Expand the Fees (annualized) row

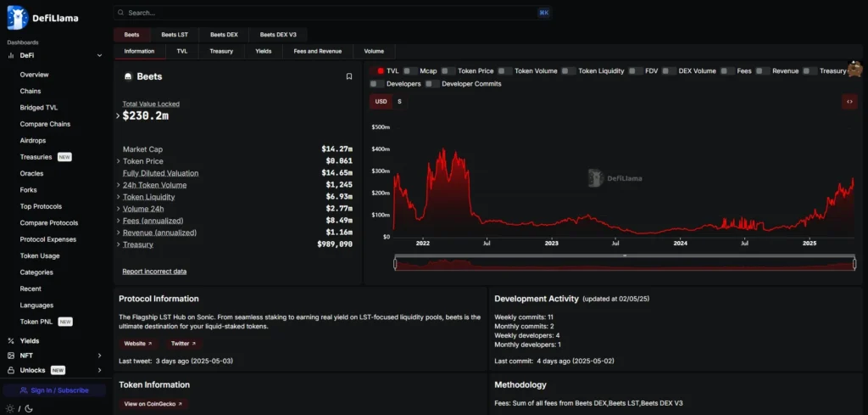[x=118, y=221]
